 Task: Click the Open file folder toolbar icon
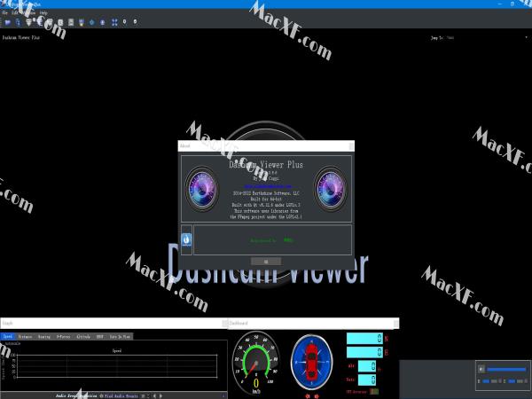(x=8, y=22)
